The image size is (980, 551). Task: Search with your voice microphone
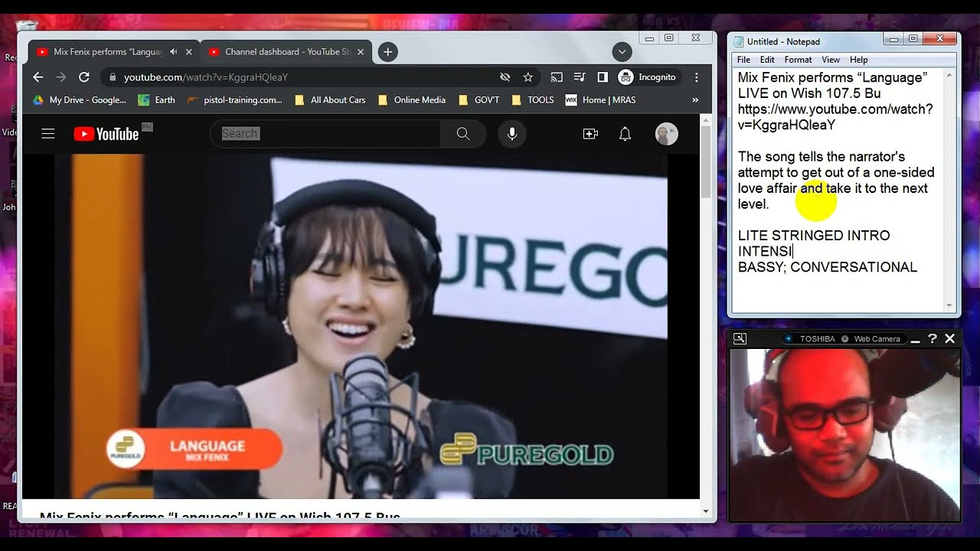(512, 134)
